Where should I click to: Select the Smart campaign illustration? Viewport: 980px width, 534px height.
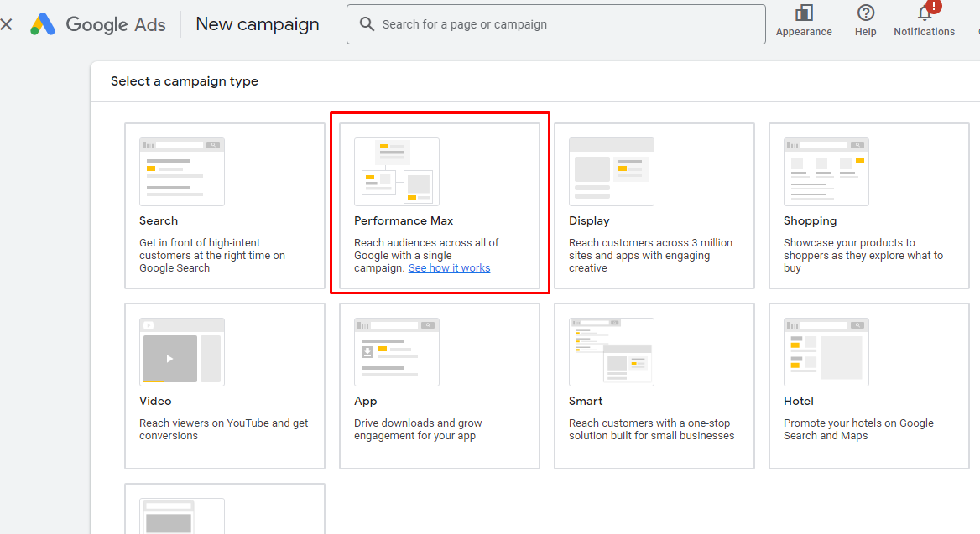[x=612, y=351]
